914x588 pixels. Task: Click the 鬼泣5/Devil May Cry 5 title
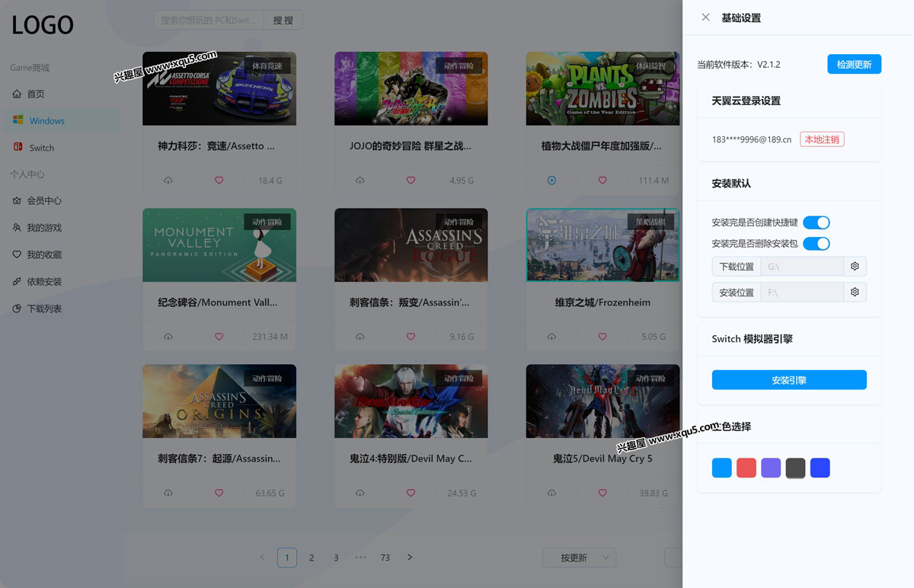click(x=602, y=459)
